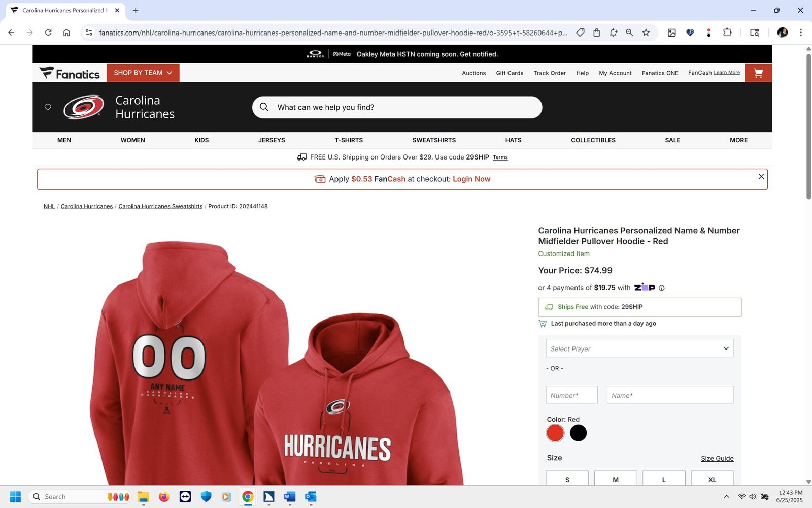The width and height of the screenshot is (812, 508).
Task: Click the browser back arrow
Action: [x=11, y=33]
